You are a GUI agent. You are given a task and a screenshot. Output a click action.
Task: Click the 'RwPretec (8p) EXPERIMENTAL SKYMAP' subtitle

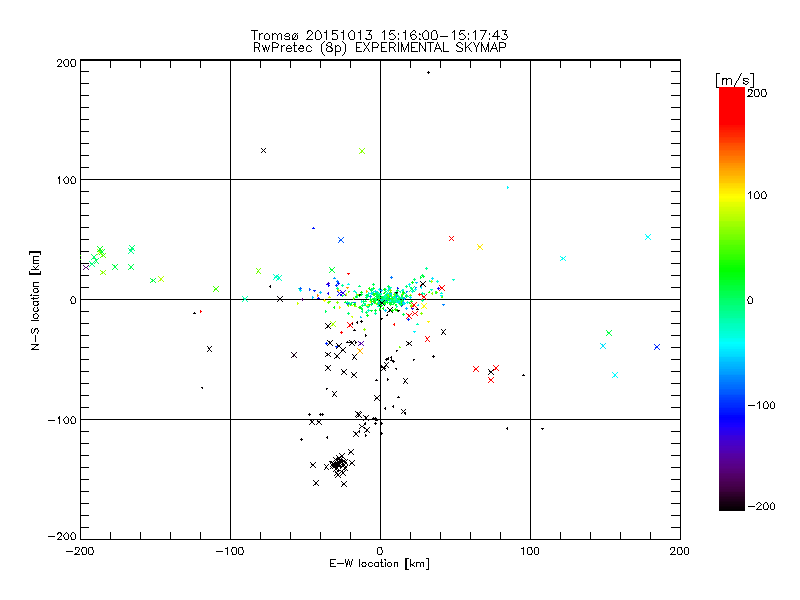[379, 48]
